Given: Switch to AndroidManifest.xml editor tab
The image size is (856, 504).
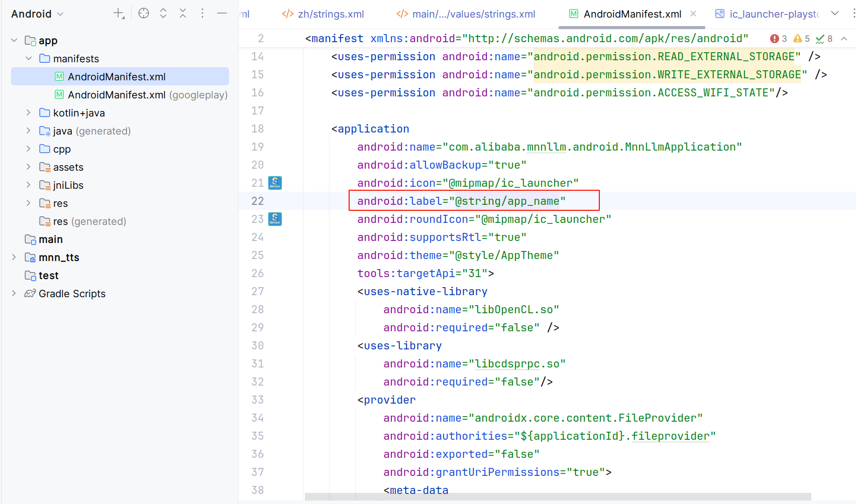Looking at the screenshot, I should [x=632, y=14].
